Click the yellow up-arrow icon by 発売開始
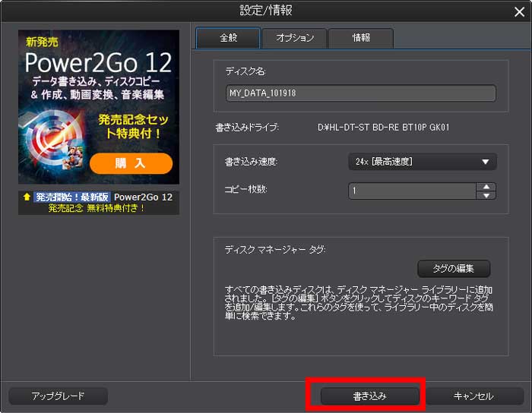This screenshot has width=532, height=413. 27,197
